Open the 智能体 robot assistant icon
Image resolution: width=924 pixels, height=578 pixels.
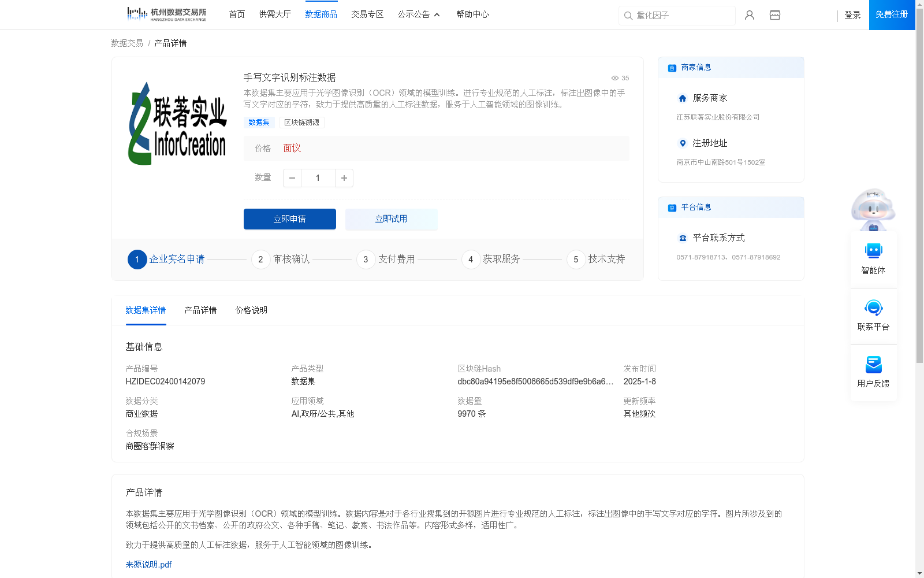pos(874,251)
